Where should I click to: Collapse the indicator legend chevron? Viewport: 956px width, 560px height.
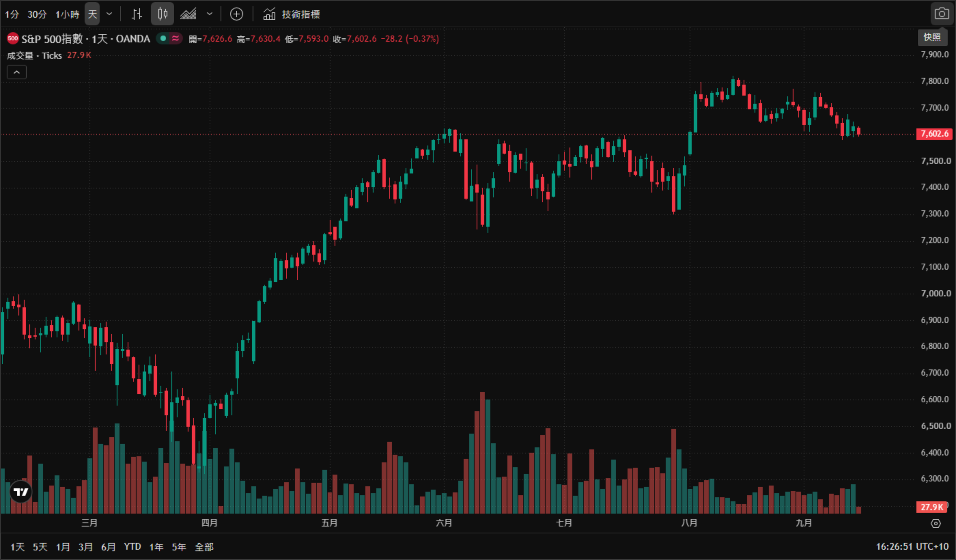coord(17,72)
